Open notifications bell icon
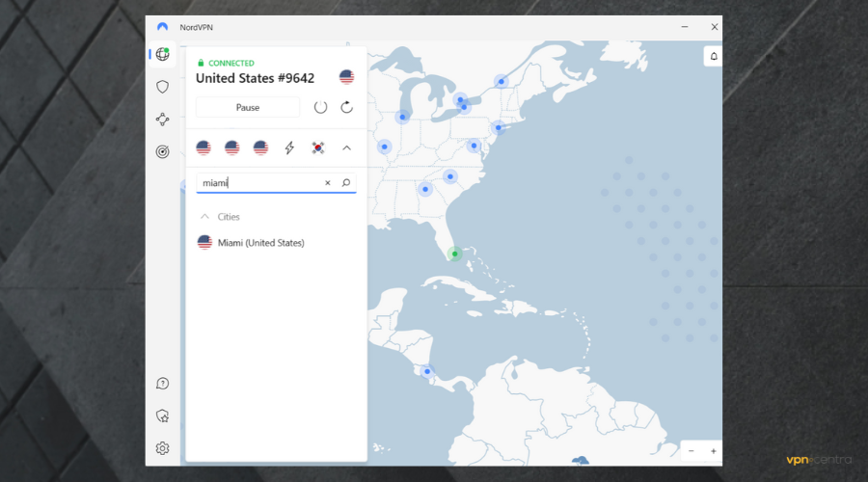This screenshot has width=868, height=482. tap(714, 57)
